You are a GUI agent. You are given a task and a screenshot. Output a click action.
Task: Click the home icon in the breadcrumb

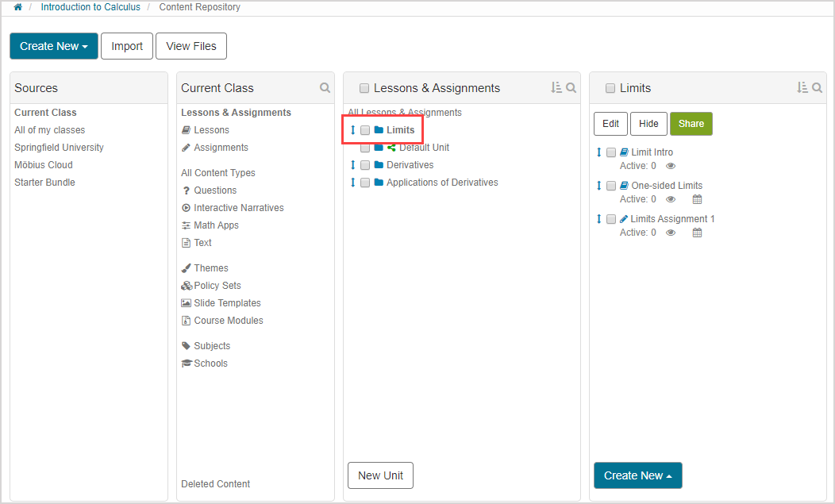pyautogui.click(x=17, y=7)
